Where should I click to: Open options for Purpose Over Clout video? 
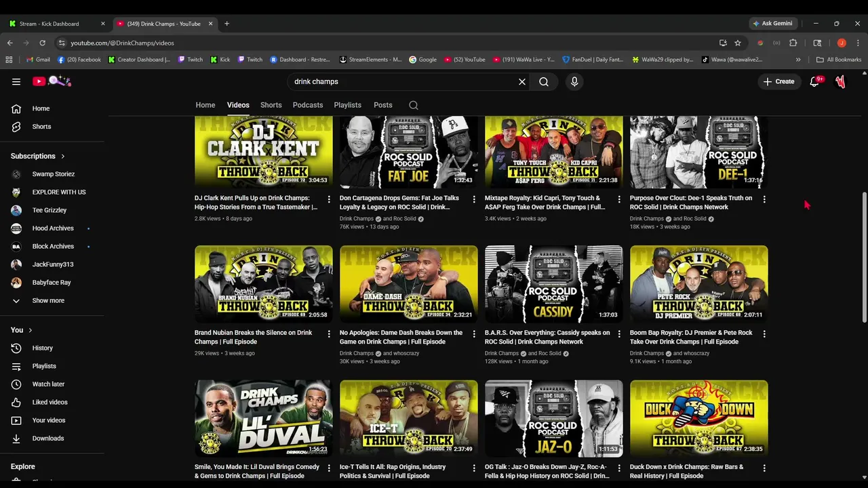(x=764, y=199)
